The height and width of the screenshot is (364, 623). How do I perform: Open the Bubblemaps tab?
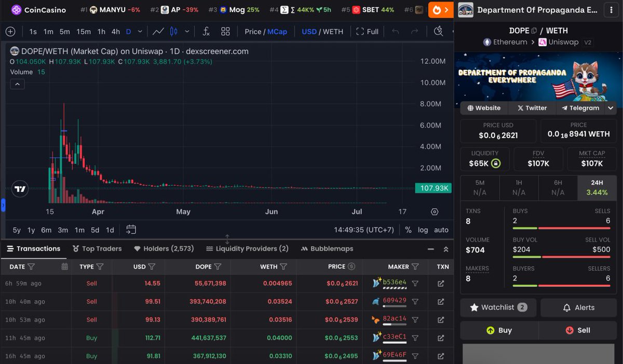click(x=328, y=249)
